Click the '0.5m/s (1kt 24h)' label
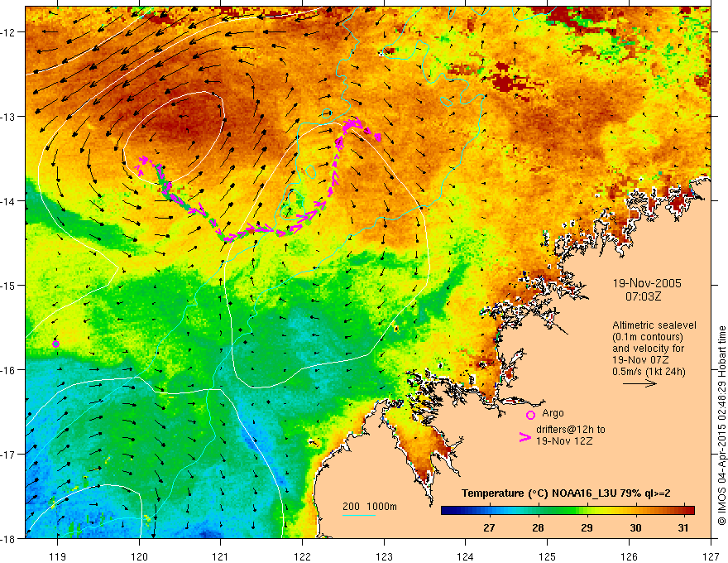 tap(649, 372)
